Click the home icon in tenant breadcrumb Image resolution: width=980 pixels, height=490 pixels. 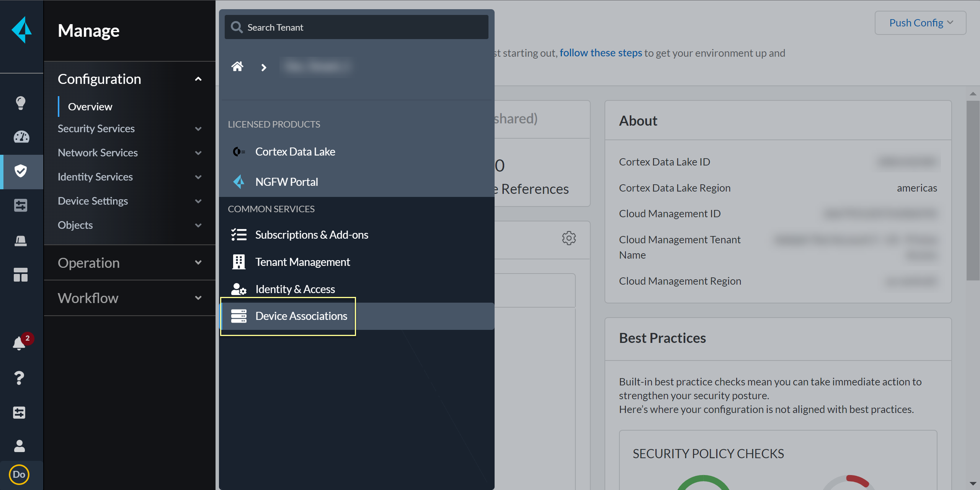pos(237,67)
